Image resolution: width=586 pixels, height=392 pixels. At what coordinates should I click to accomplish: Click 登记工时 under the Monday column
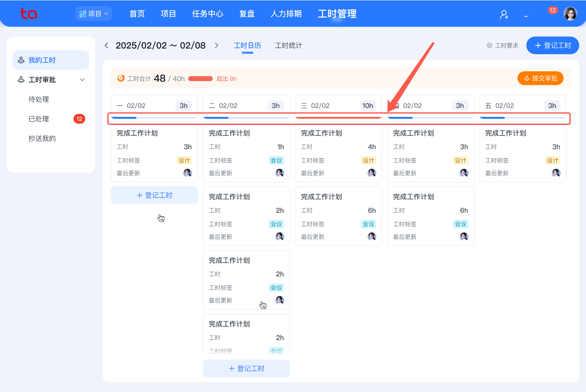pyautogui.click(x=154, y=195)
